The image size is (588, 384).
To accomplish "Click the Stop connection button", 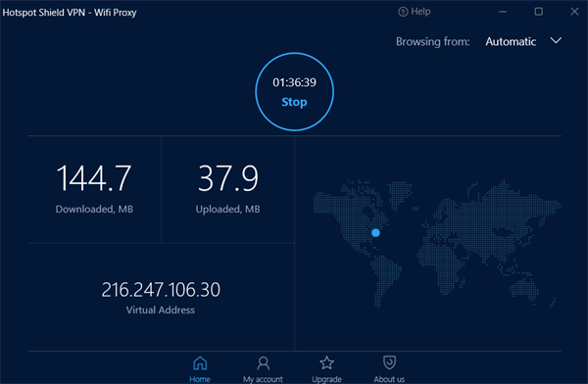I will click(x=294, y=92).
